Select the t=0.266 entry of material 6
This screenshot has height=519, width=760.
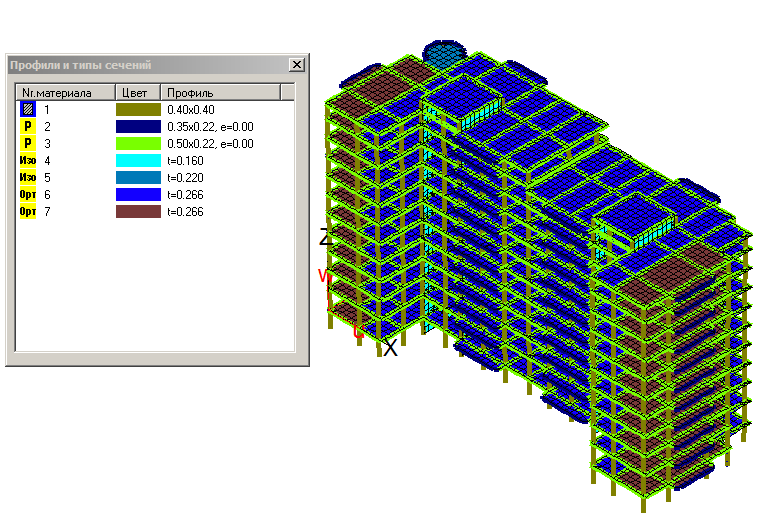tap(185, 195)
